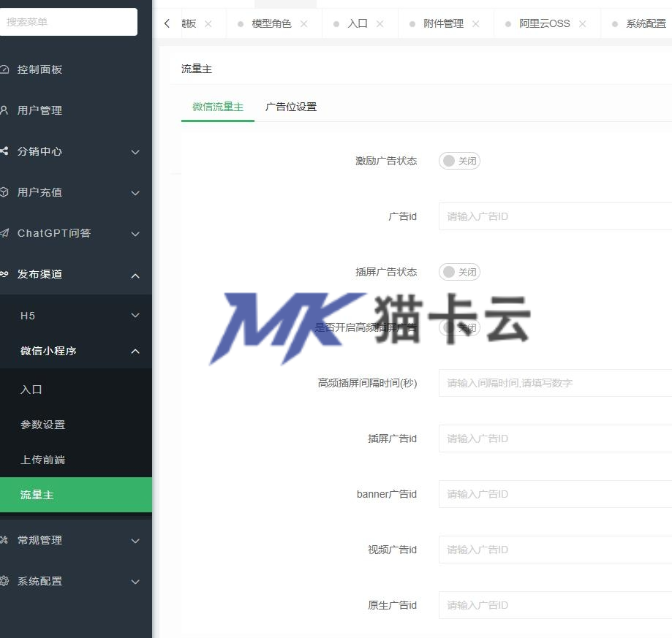The image size is (672, 638).
Task: Click the 视频广告id input field
Action: point(556,550)
